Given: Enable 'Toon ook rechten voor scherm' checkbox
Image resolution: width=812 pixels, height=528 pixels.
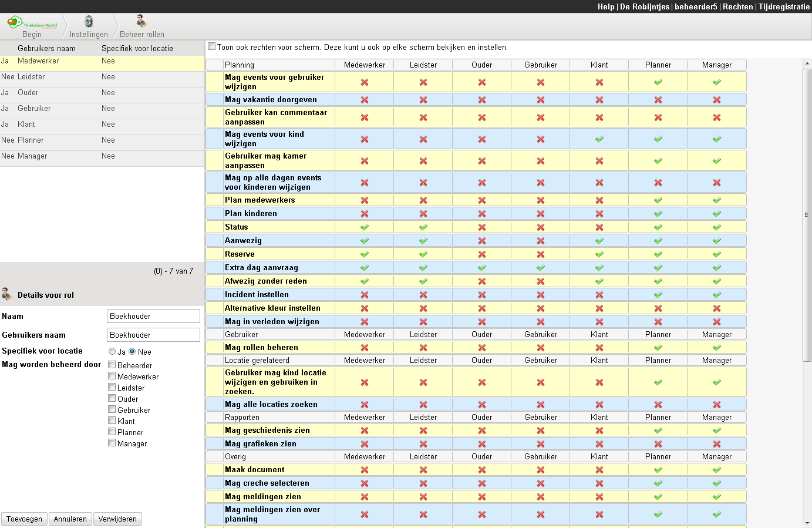Looking at the screenshot, I should [x=212, y=46].
